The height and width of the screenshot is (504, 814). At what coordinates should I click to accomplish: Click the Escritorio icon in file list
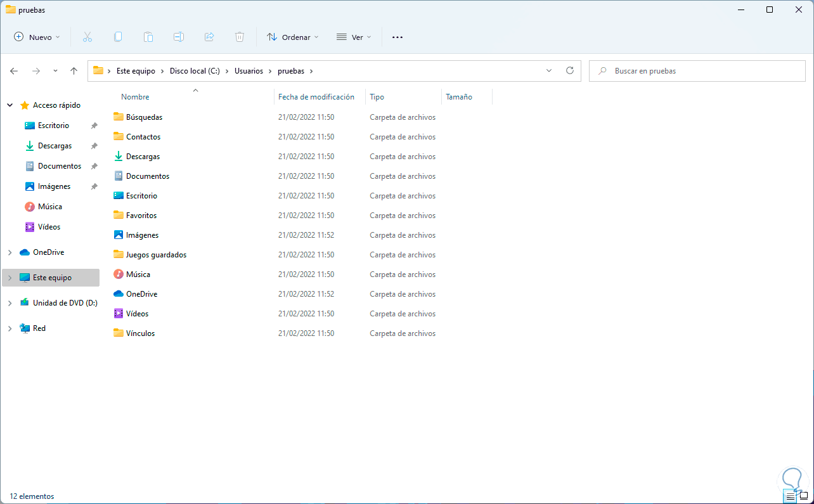pos(118,195)
